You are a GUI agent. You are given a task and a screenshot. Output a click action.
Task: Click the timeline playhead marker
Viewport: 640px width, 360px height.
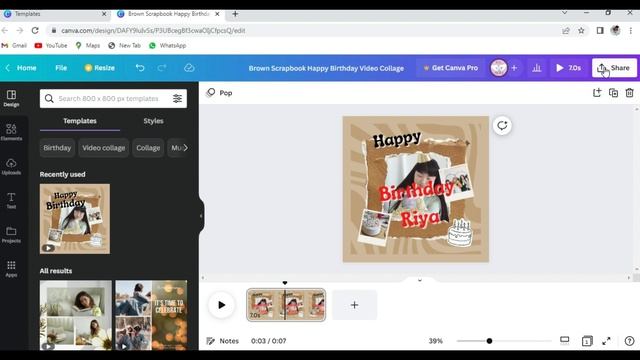click(285, 283)
